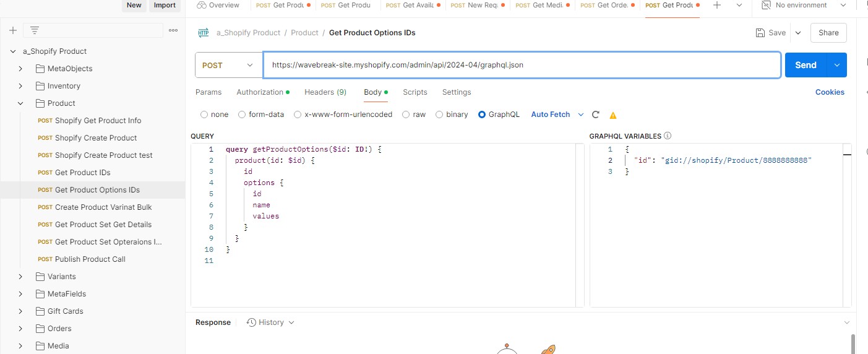
Task: Click the MetaObjects folder icon
Action: 40,69
